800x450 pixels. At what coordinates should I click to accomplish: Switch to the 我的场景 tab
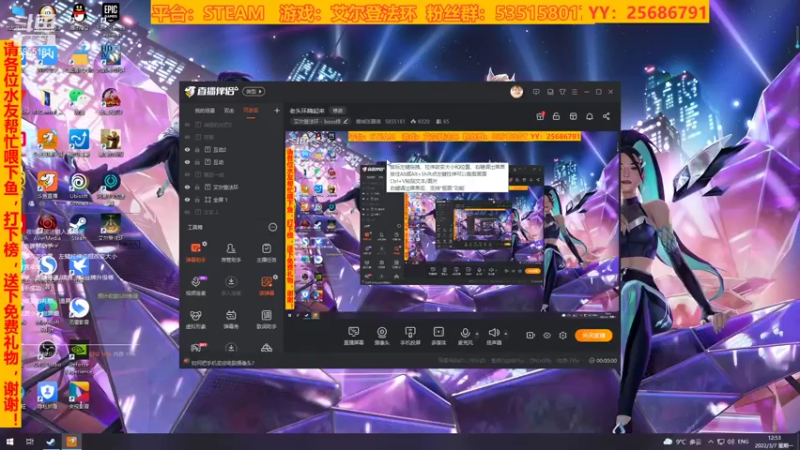point(205,111)
